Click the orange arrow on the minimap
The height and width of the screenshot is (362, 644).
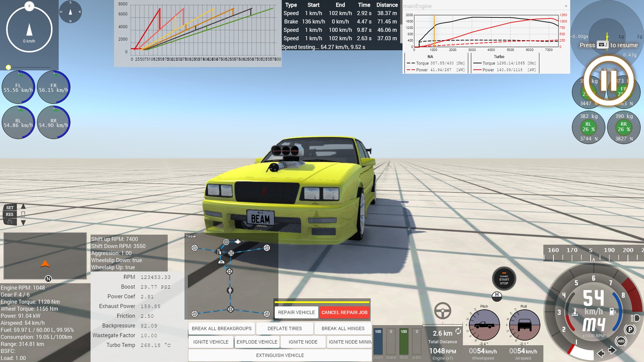pyautogui.click(x=45, y=264)
